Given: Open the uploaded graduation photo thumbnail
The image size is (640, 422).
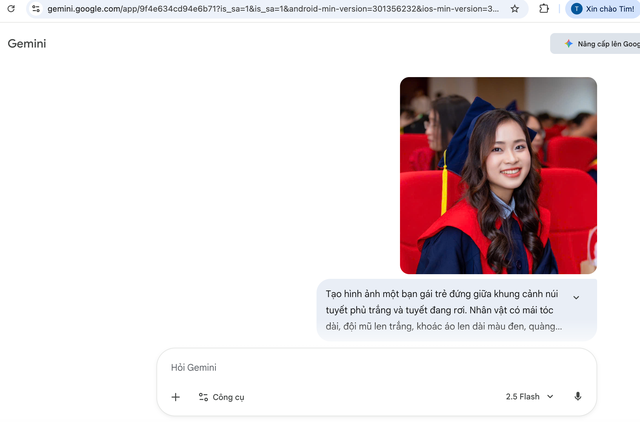Looking at the screenshot, I should pyautogui.click(x=498, y=175).
